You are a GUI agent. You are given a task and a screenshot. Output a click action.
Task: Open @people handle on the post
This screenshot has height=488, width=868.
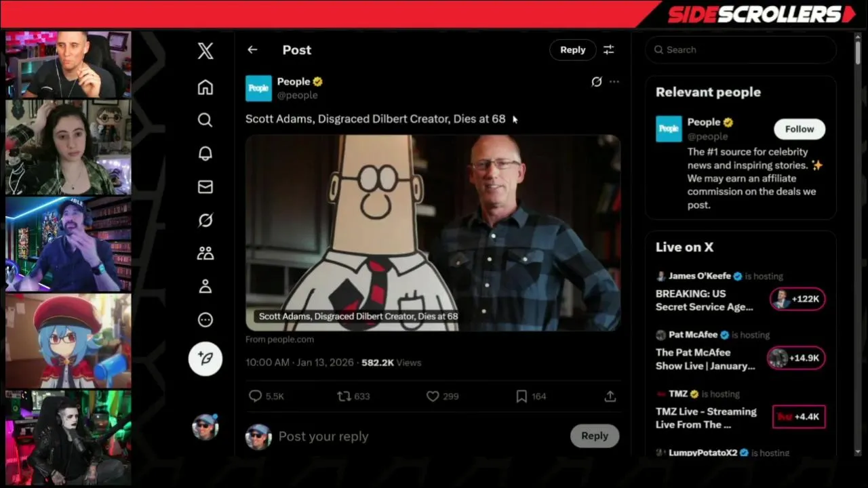[297, 95]
